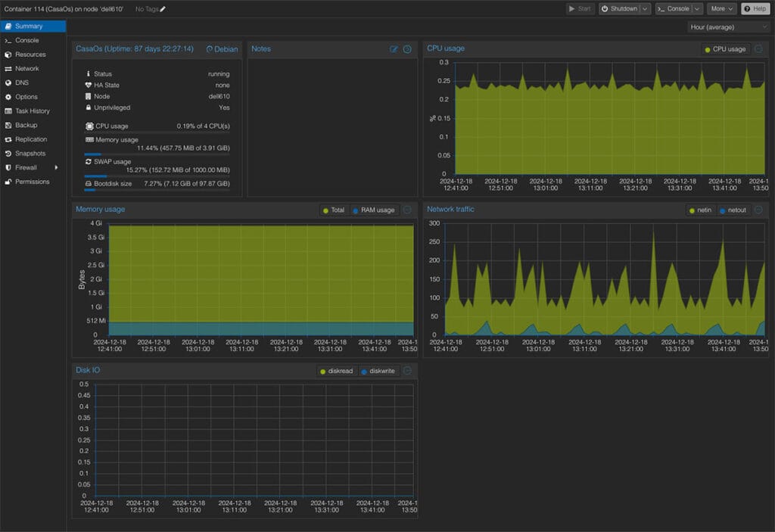This screenshot has width=775, height=532.
Task: Click the Disk IO panel help icon
Action: (407, 370)
